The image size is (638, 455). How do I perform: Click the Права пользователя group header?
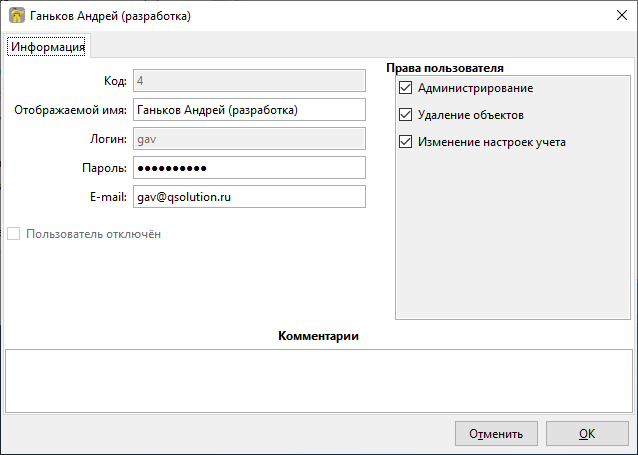point(444,68)
